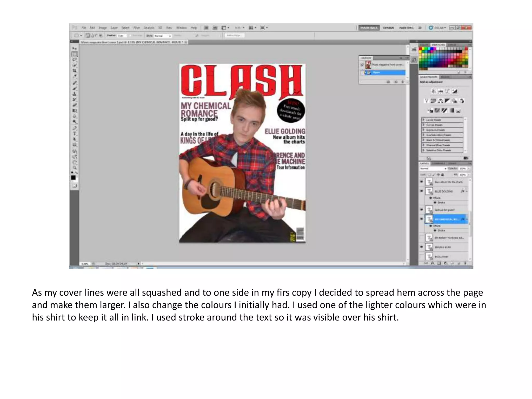Open the CS Live menu button

tap(437, 28)
